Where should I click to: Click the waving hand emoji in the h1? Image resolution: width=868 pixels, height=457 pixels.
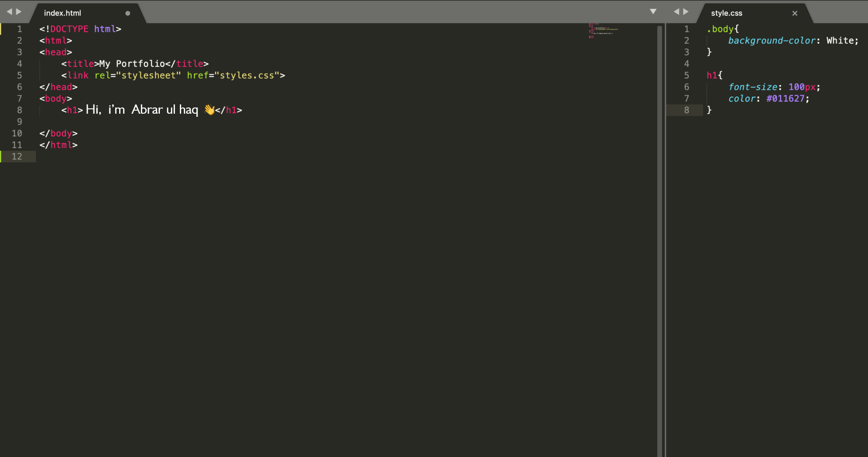209,110
